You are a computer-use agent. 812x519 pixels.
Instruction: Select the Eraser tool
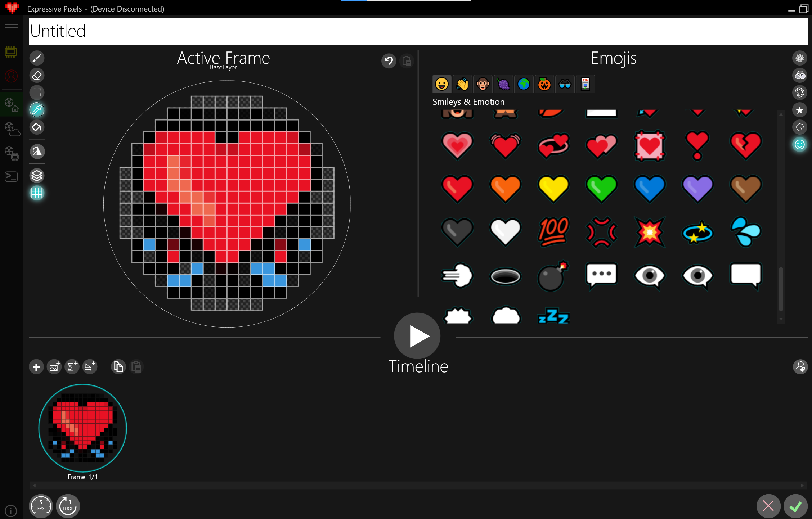pos(37,75)
